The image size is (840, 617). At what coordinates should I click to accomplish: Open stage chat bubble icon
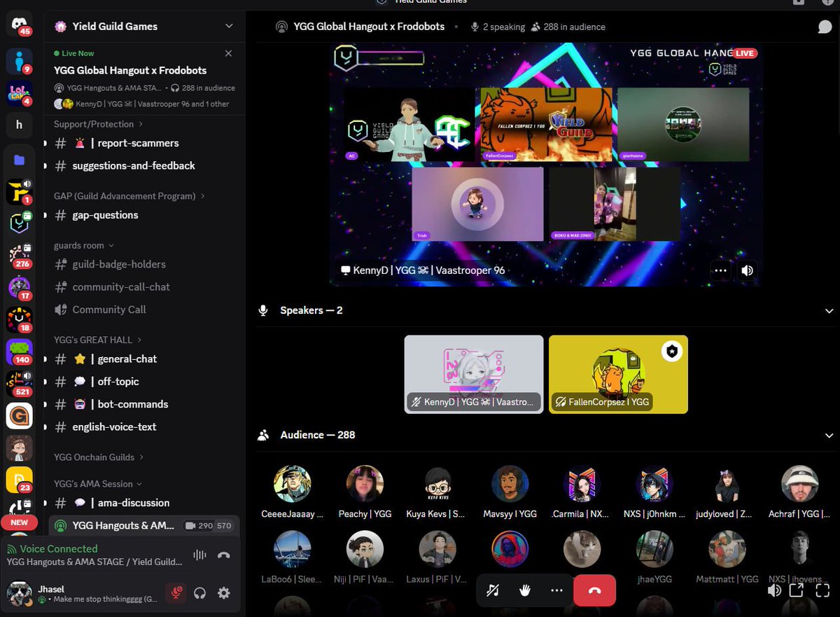[x=825, y=27]
